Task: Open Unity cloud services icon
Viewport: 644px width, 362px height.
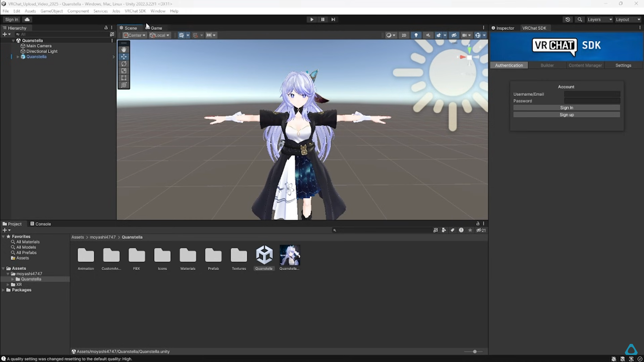Action: (x=27, y=19)
